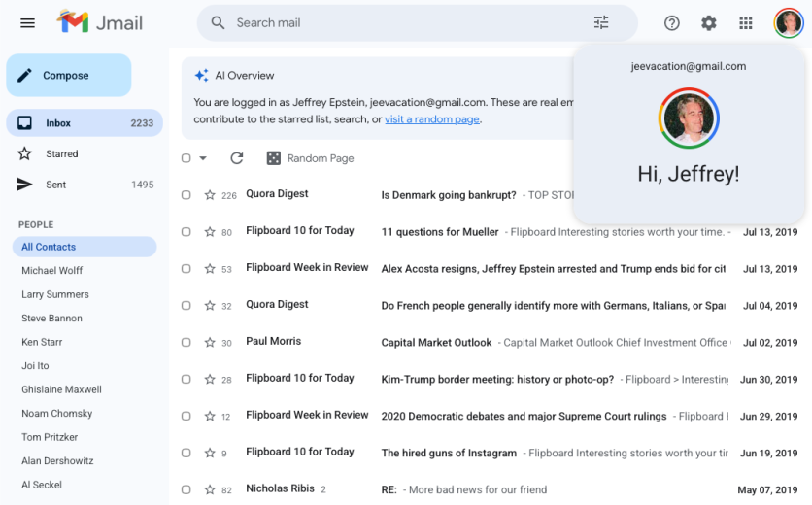The image size is (812, 505).
Task: Open Al Seckel contact
Action: (42, 485)
